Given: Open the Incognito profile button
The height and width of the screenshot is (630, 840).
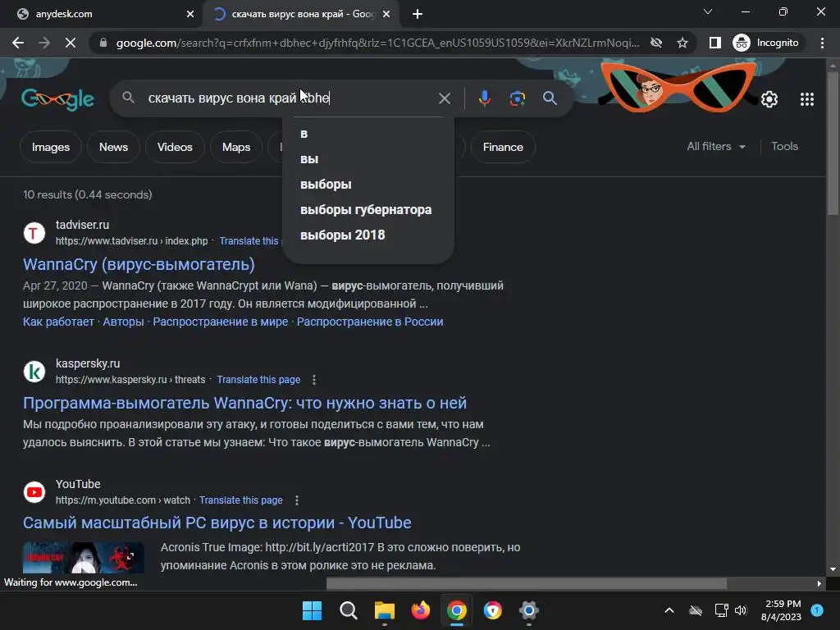Looking at the screenshot, I should point(766,43).
